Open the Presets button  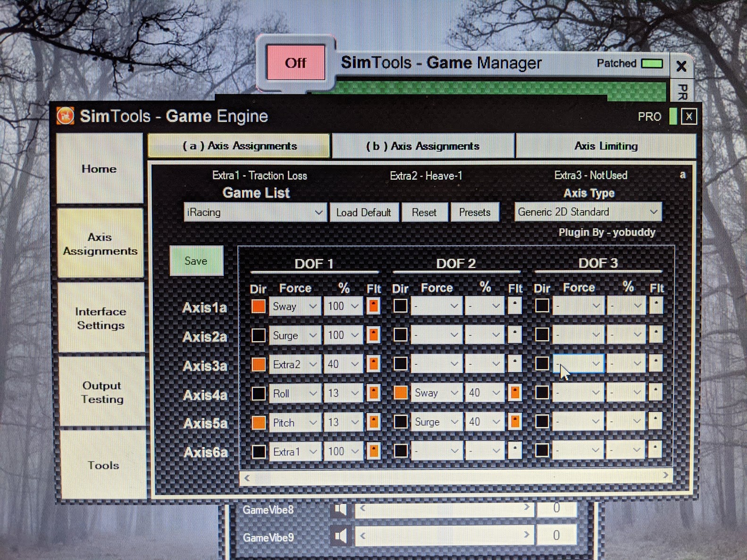click(x=475, y=212)
